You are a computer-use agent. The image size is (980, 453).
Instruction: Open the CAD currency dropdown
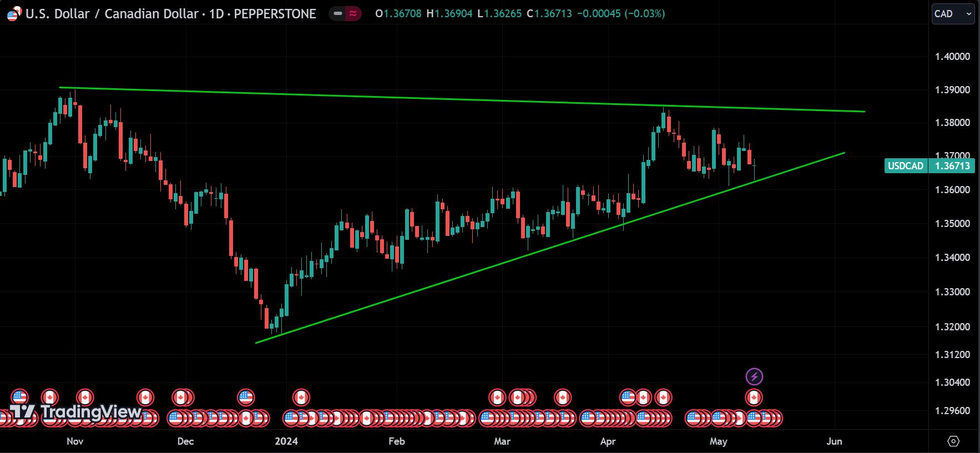pos(953,14)
